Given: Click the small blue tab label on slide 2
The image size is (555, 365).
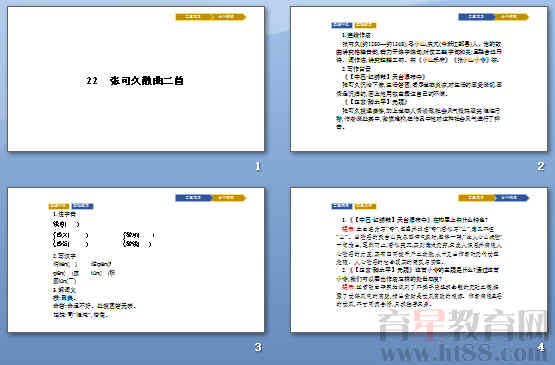Looking at the screenshot, I should coord(342,25).
